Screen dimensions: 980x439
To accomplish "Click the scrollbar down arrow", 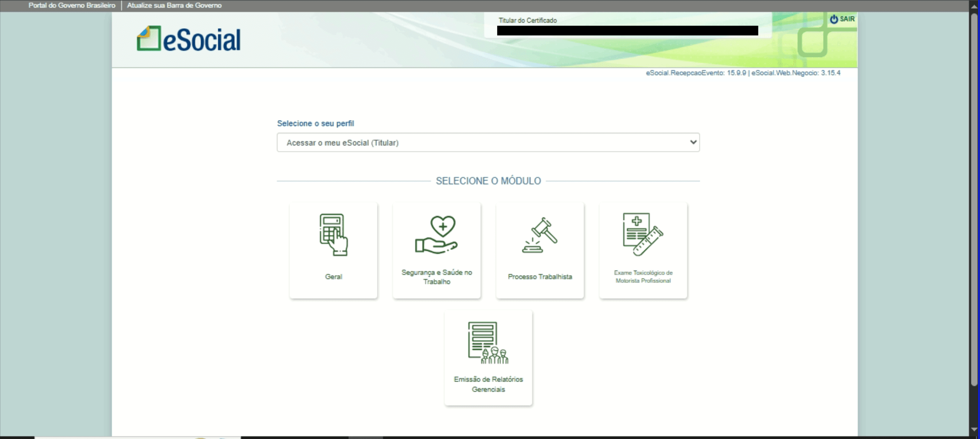I will pyautogui.click(x=975, y=430).
